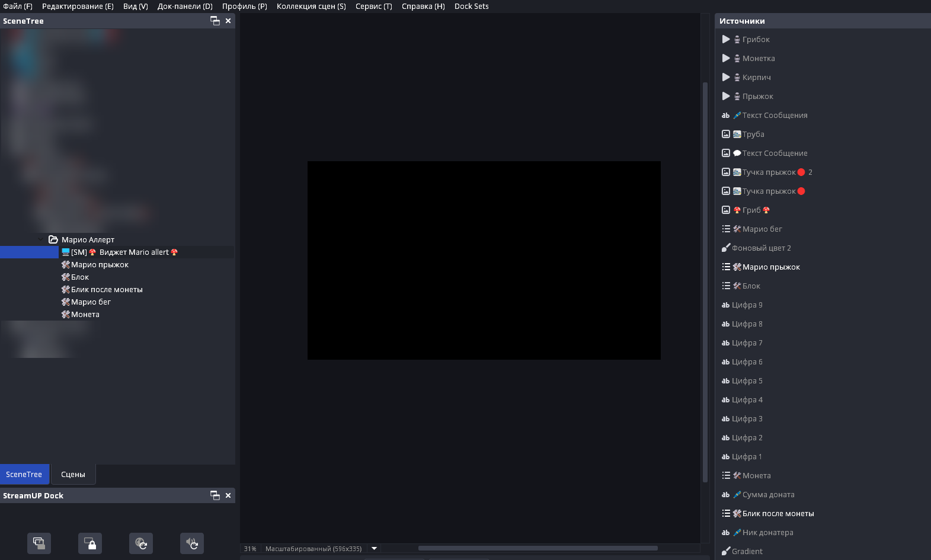
Task: Collapse the Марио Аллерт folder
Action: click(41, 239)
